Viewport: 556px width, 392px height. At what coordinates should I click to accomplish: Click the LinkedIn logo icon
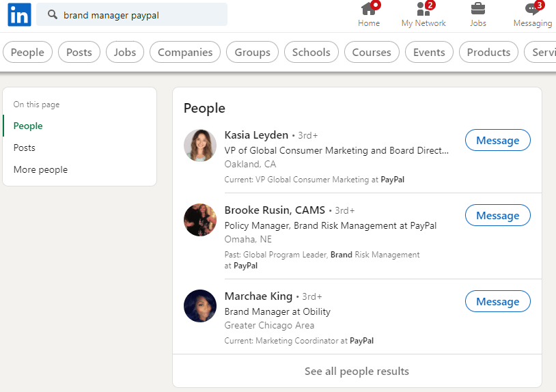tap(20, 14)
